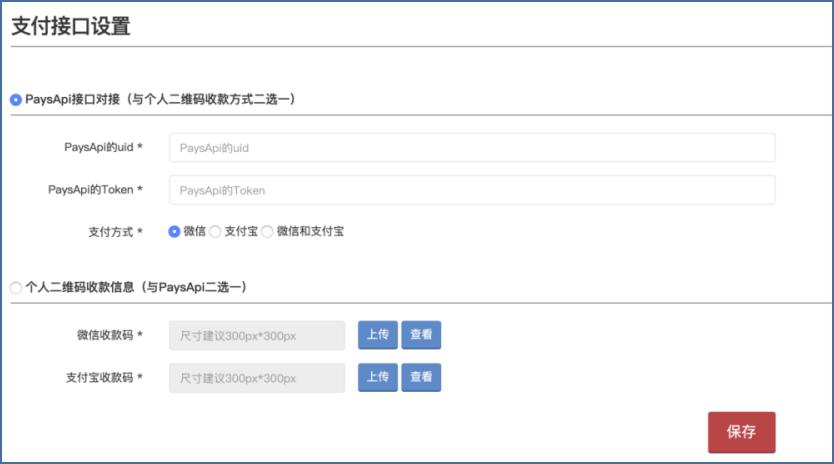
Task: Click the 微信收款码 file path field
Action: 257,335
